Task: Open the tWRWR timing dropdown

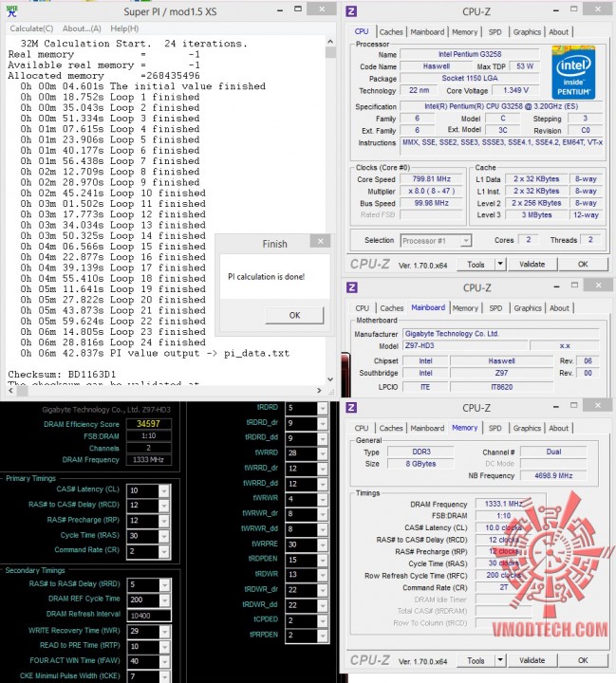Action: point(323,499)
